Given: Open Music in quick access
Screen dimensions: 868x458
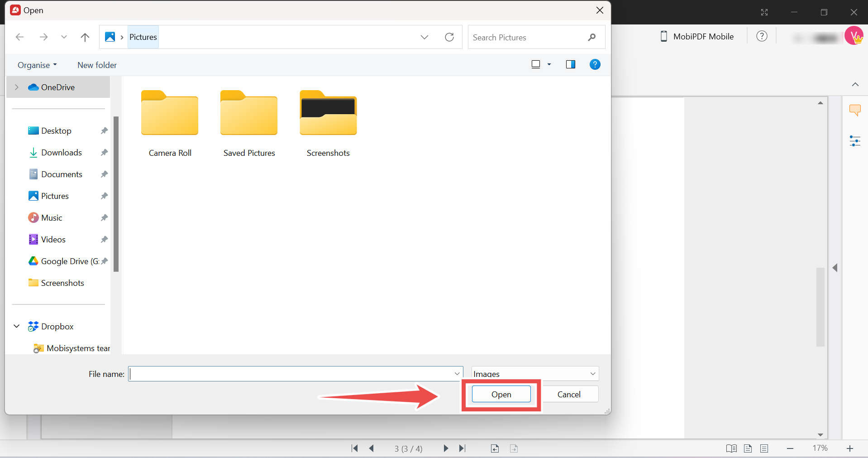Looking at the screenshot, I should (x=52, y=217).
